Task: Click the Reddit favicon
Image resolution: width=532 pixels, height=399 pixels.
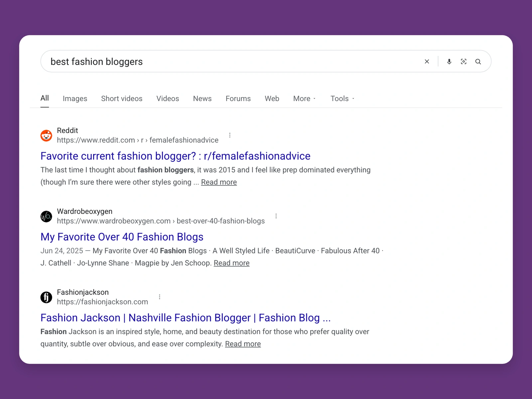Action: (46, 135)
